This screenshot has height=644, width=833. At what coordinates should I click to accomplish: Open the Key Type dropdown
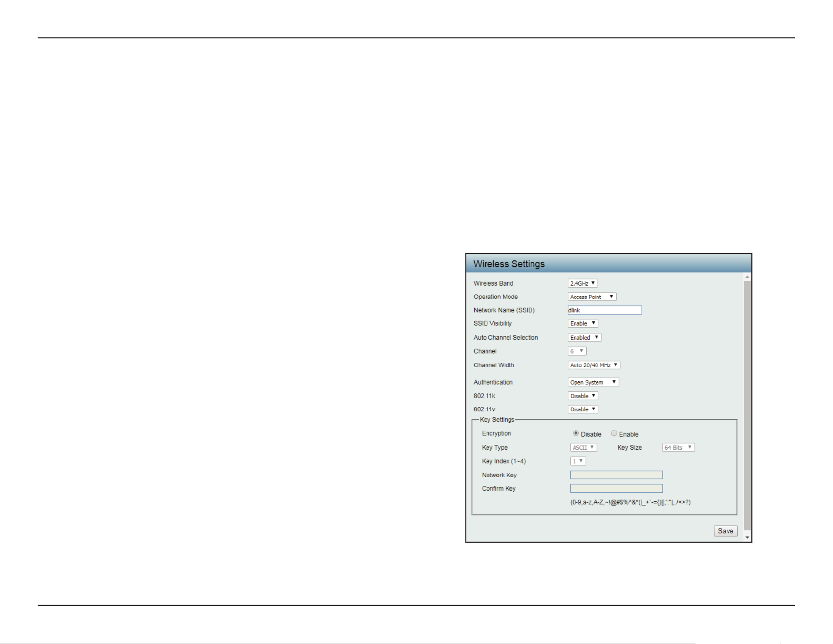coord(583,447)
